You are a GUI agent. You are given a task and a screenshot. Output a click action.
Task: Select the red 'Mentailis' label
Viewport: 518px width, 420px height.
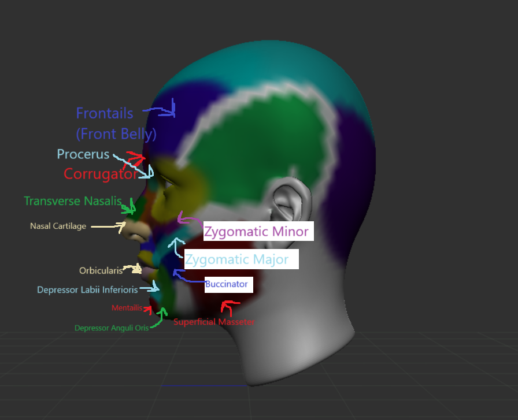[x=127, y=308]
